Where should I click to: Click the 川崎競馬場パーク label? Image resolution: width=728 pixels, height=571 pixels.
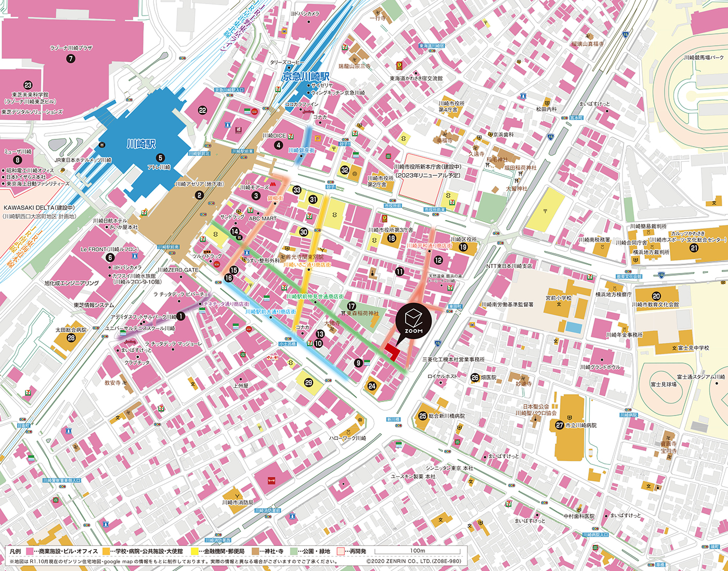tap(704, 57)
